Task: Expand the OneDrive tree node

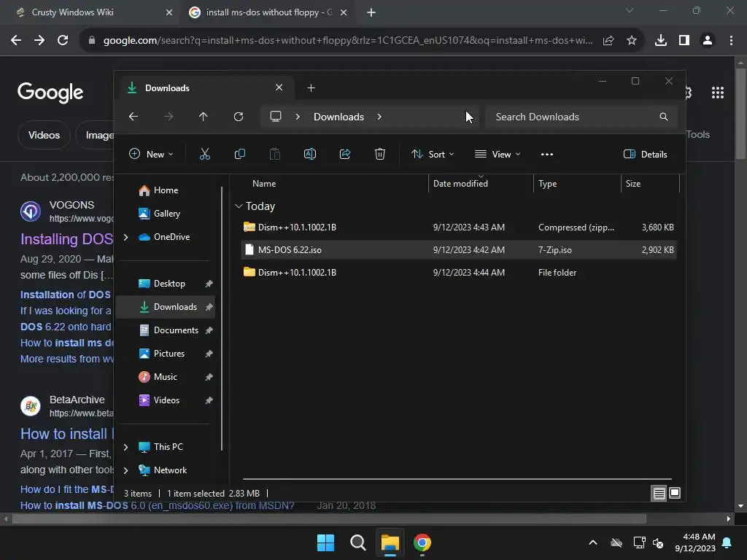Action: pos(125,237)
